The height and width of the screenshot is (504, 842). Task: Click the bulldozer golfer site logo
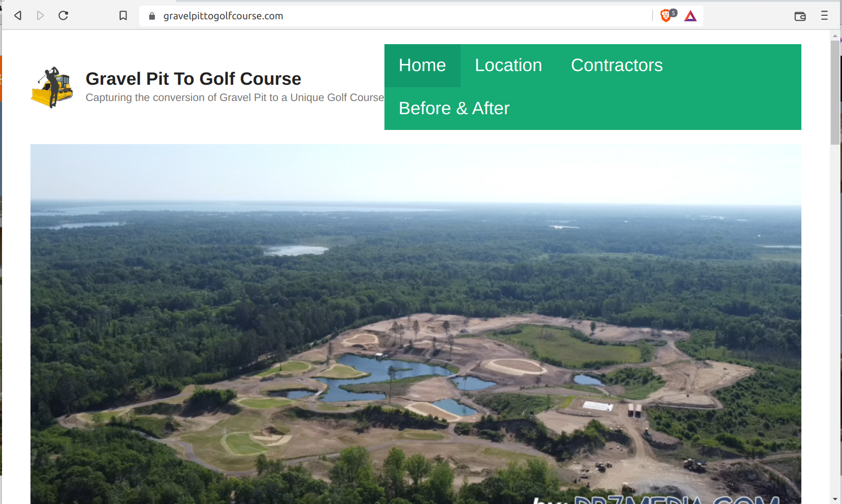52,87
